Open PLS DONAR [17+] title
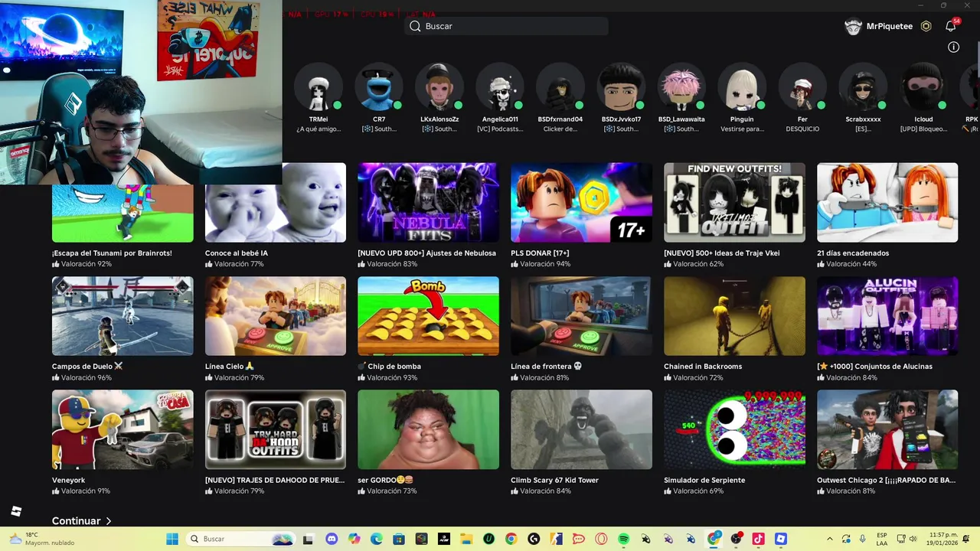 [540, 253]
